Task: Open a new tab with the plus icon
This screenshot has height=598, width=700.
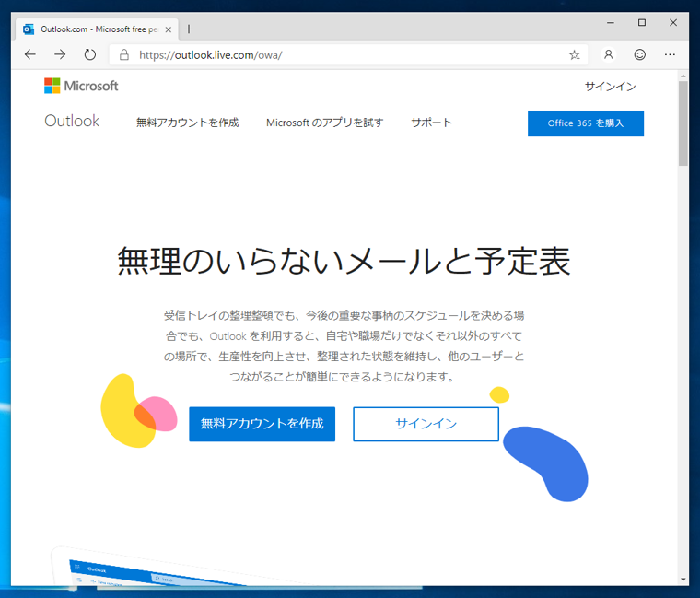Action: tap(189, 29)
